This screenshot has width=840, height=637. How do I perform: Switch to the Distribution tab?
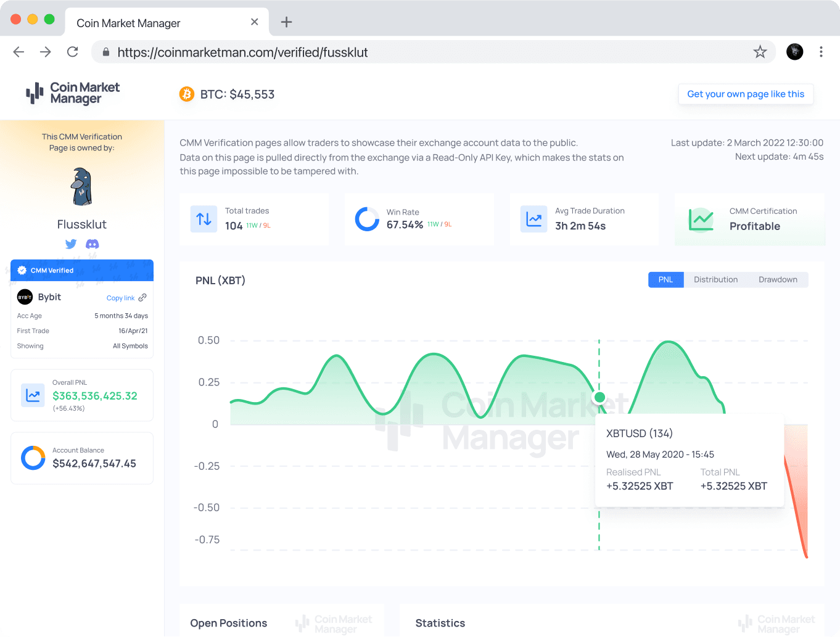pyautogui.click(x=715, y=279)
